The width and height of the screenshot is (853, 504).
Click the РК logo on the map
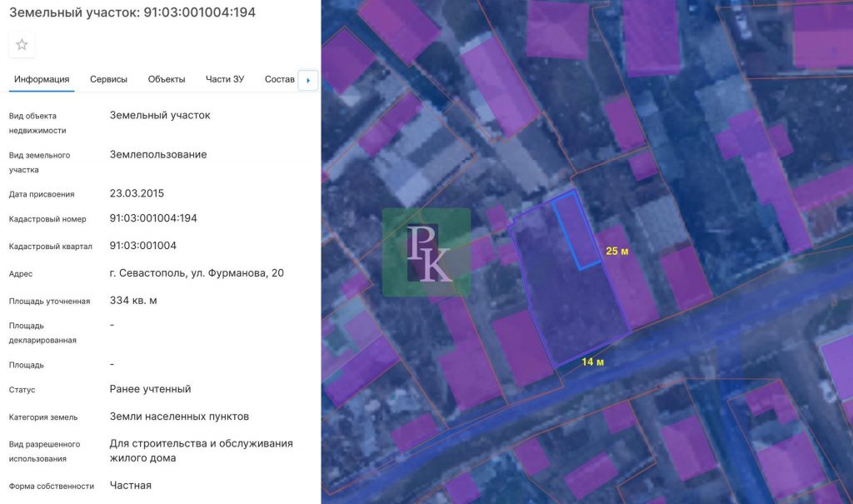click(426, 252)
